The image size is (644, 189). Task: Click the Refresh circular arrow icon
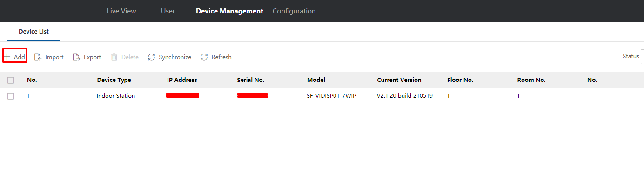click(204, 57)
